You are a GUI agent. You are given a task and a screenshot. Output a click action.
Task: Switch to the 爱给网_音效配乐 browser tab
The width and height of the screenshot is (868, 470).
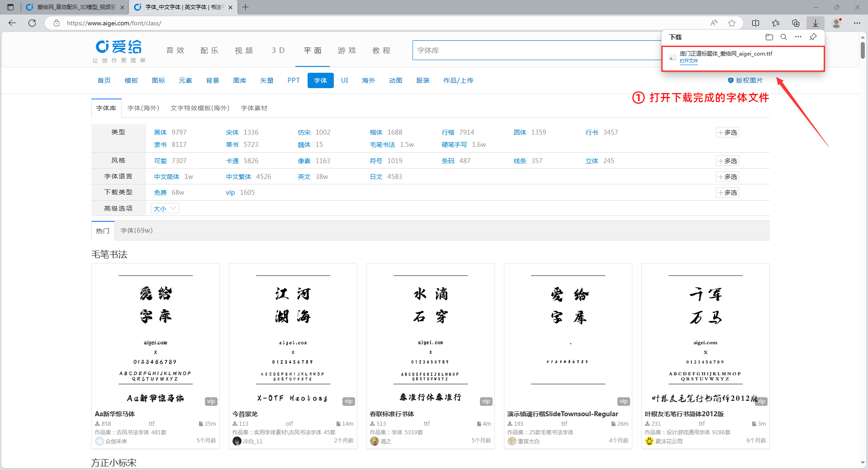point(75,7)
